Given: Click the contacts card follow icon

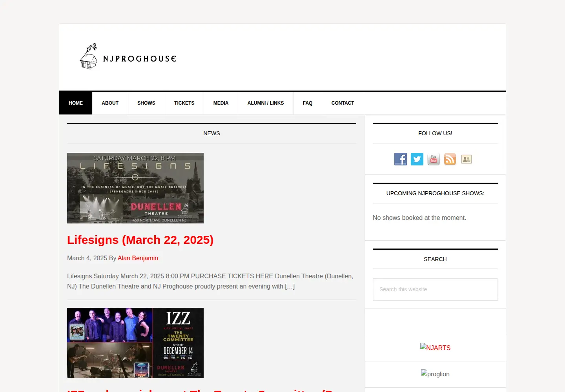Looking at the screenshot, I should coord(467,159).
